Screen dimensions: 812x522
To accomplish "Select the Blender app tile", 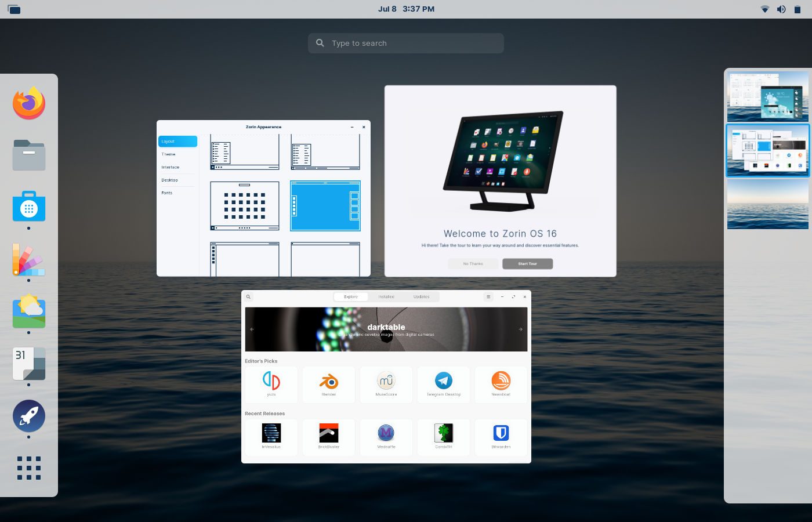I will (x=329, y=385).
